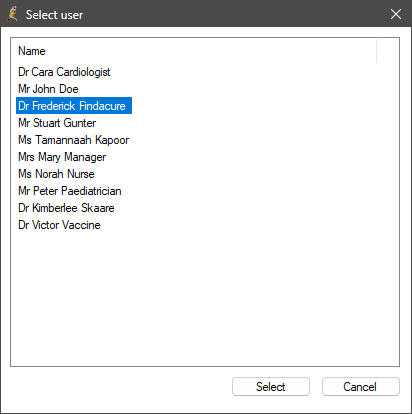Viewport: 412px width, 414px height.
Task: Choose Ms Norah Nurse from list
Action: click(x=56, y=174)
